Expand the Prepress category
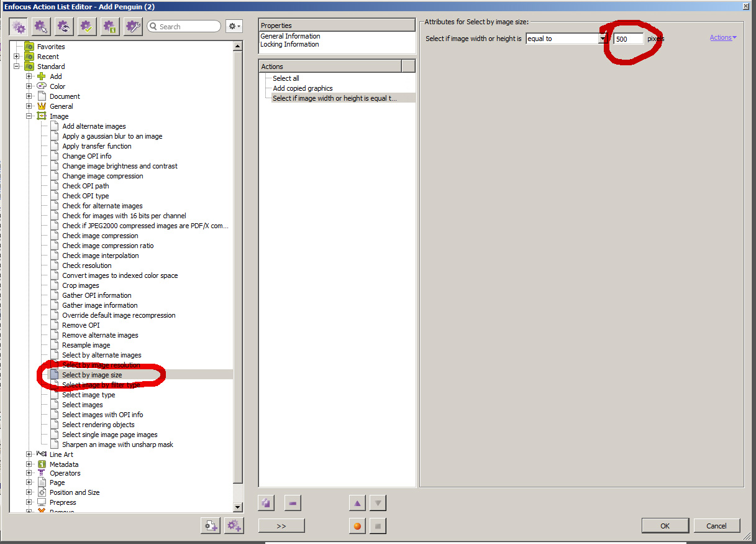This screenshot has width=756, height=544. 29,502
